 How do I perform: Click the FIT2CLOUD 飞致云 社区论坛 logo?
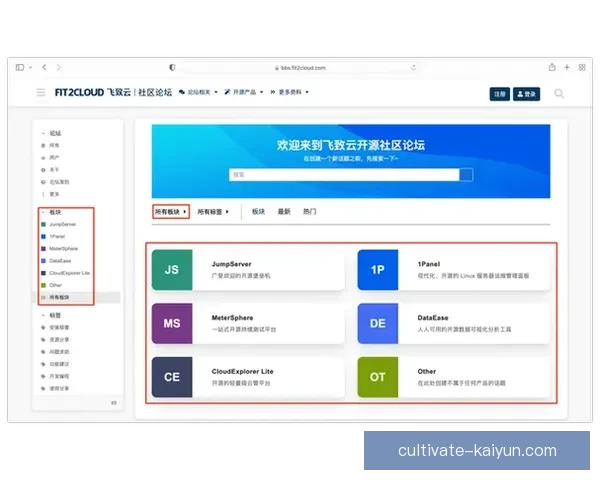(113, 92)
